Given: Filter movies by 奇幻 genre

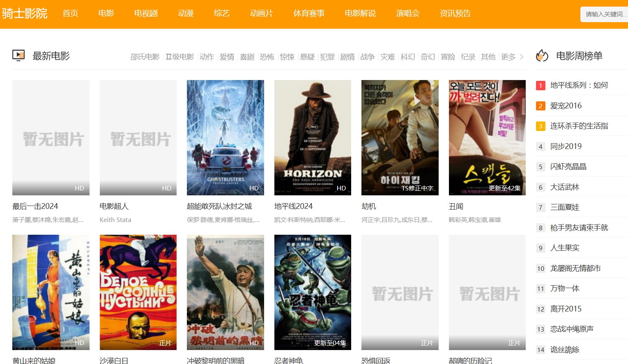Looking at the screenshot, I should coord(428,57).
